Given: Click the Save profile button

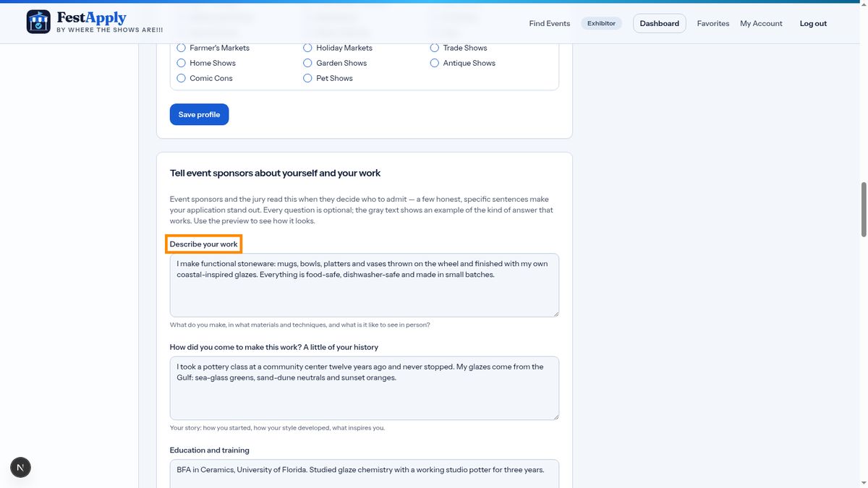Looking at the screenshot, I should tap(199, 114).
